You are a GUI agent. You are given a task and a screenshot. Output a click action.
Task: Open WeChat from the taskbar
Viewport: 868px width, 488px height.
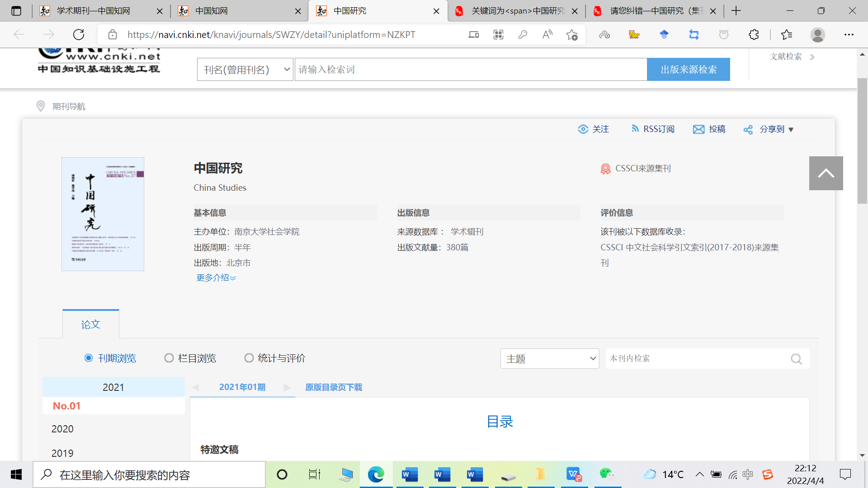(x=607, y=474)
